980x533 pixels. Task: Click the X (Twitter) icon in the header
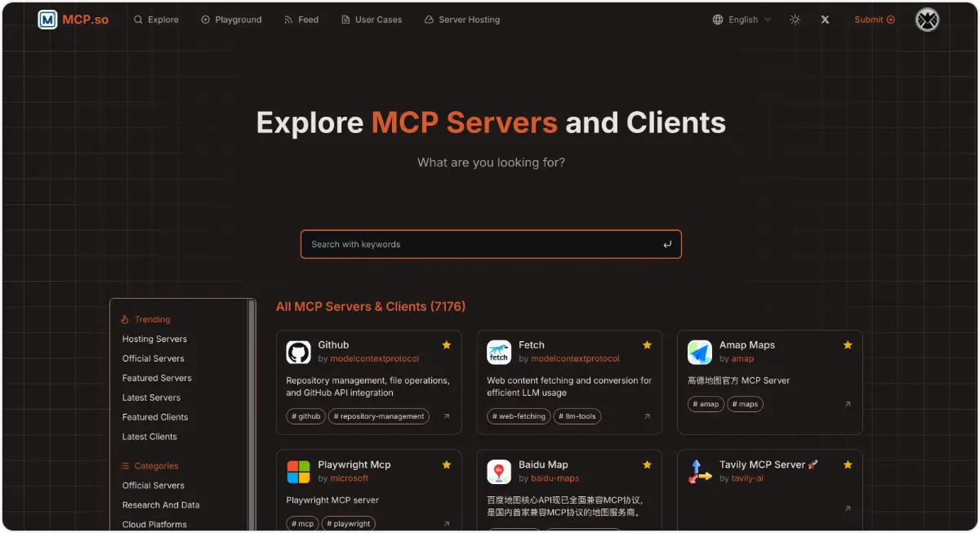pos(825,19)
